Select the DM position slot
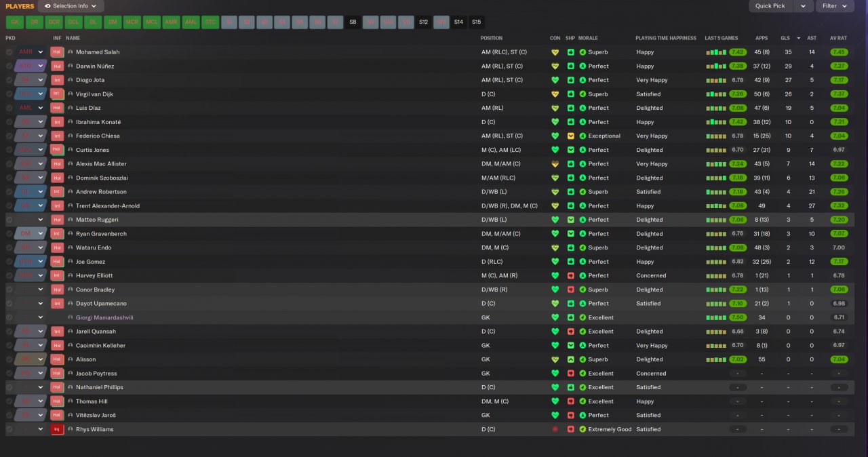The height and width of the screenshot is (457, 868). click(x=113, y=22)
